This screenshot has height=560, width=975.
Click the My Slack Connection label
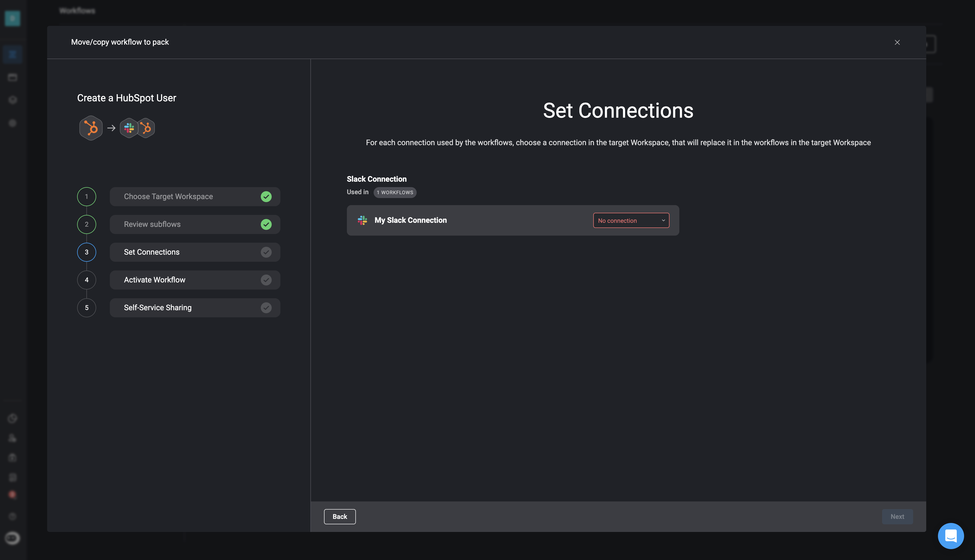click(411, 220)
